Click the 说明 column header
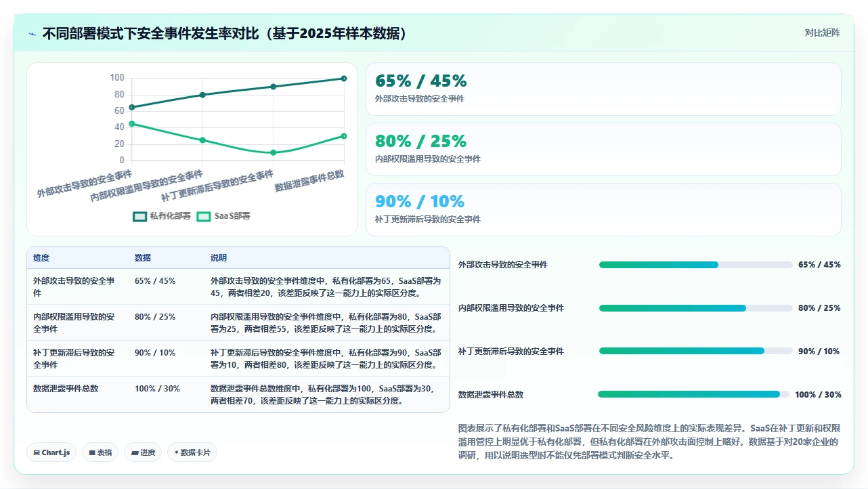This screenshot has width=868, height=489. point(219,258)
